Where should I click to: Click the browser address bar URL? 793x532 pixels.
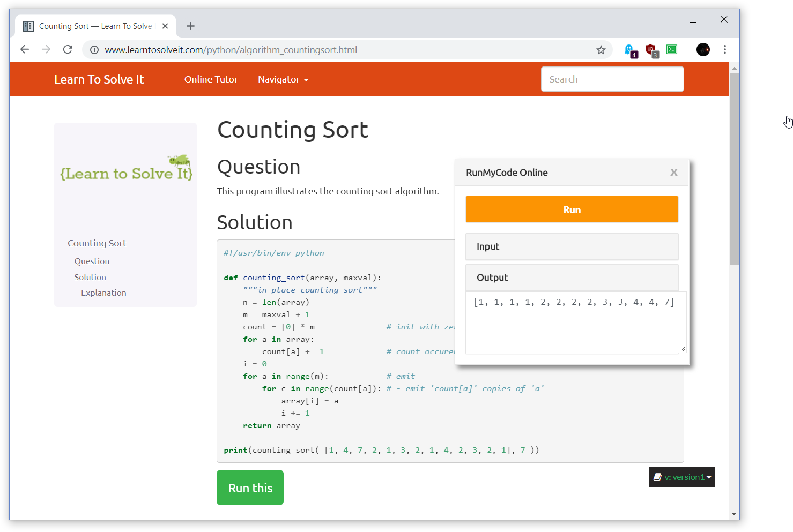(x=231, y=50)
